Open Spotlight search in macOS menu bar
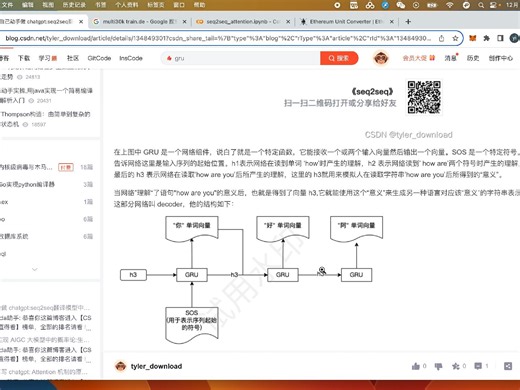520x390 pixels. click(x=481, y=5)
